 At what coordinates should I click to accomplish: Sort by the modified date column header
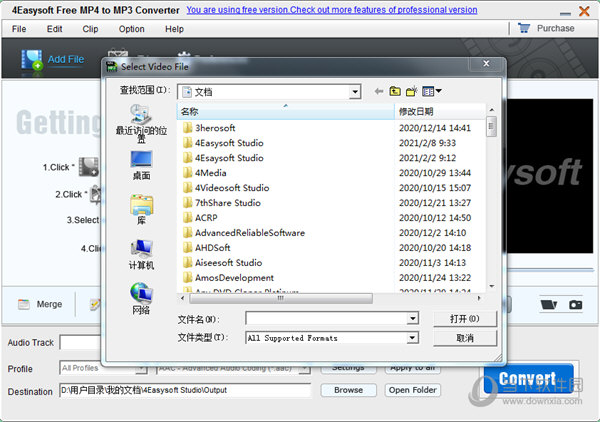440,112
